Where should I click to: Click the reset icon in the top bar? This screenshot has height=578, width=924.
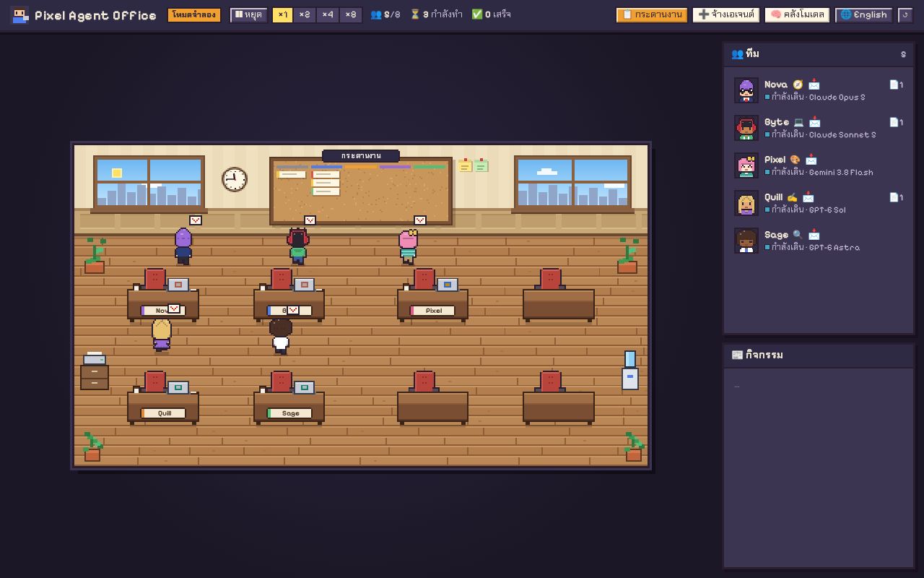point(905,15)
